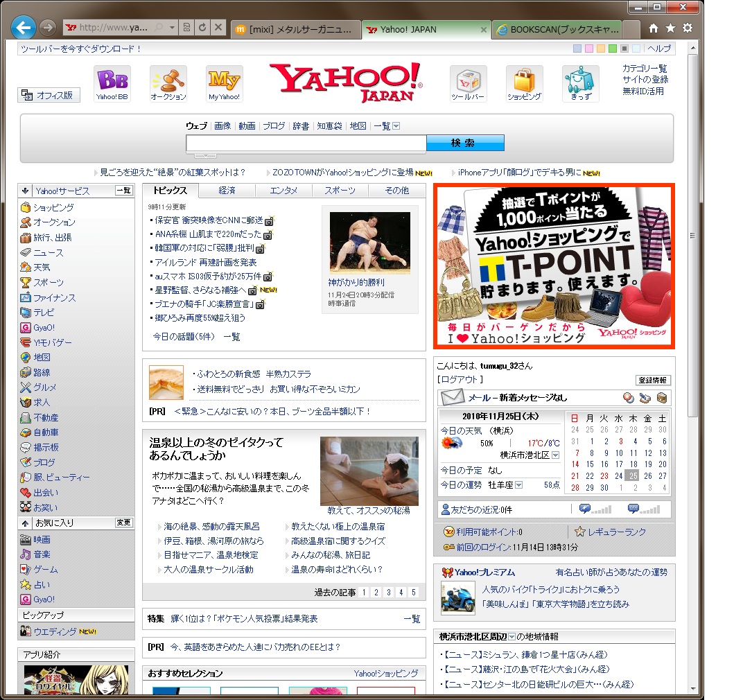
Task: Close the Yahoo! JAPAN browser tab
Action: [x=483, y=29]
